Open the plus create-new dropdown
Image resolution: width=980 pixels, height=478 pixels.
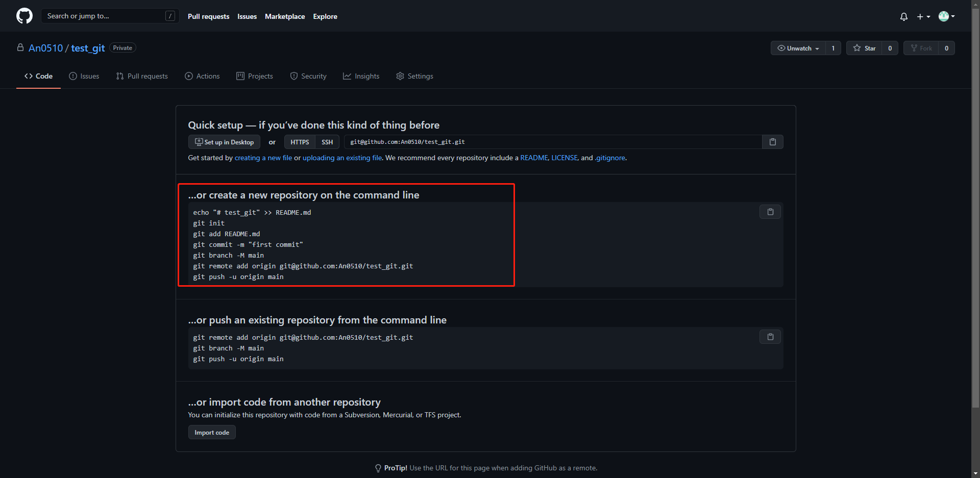(x=923, y=16)
